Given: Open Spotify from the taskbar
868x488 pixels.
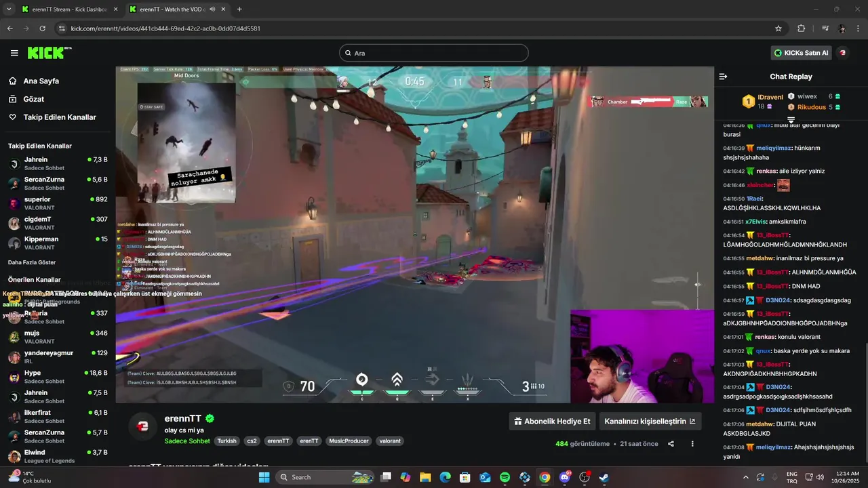Looking at the screenshot, I should tap(505, 477).
